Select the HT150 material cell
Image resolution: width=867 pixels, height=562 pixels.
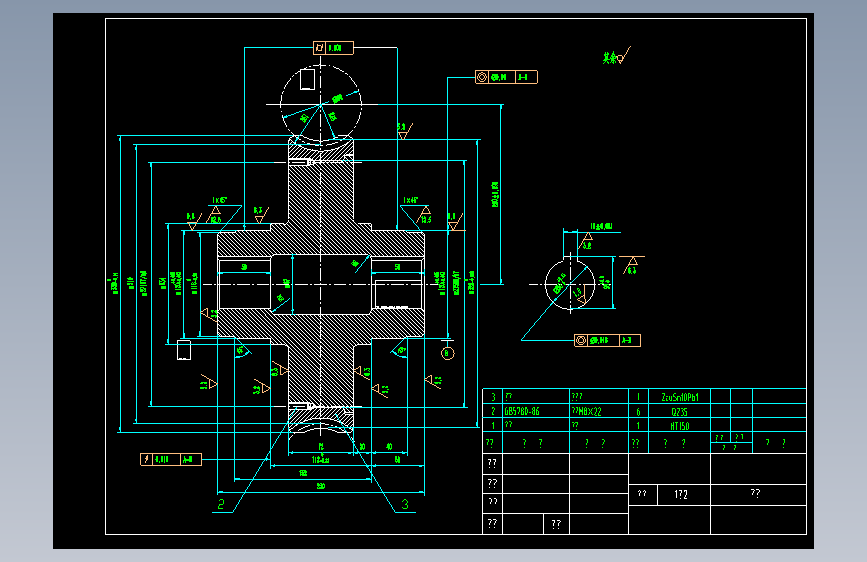(x=680, y=426)
